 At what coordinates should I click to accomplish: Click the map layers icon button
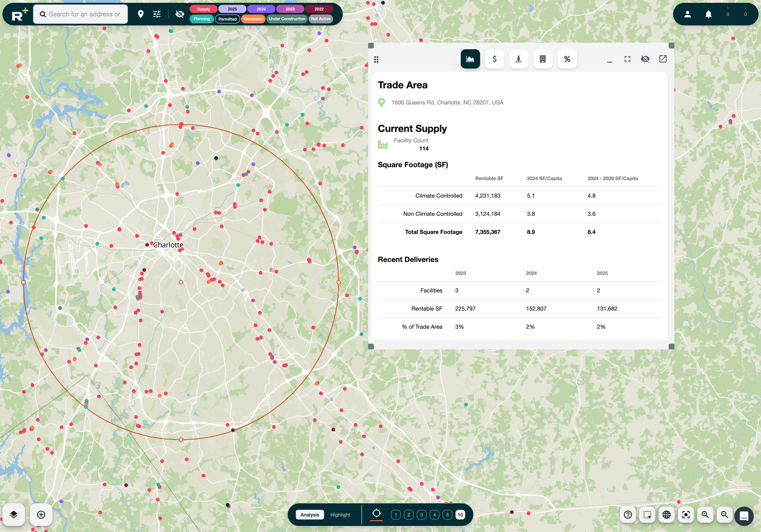click(x=14, y=514)
